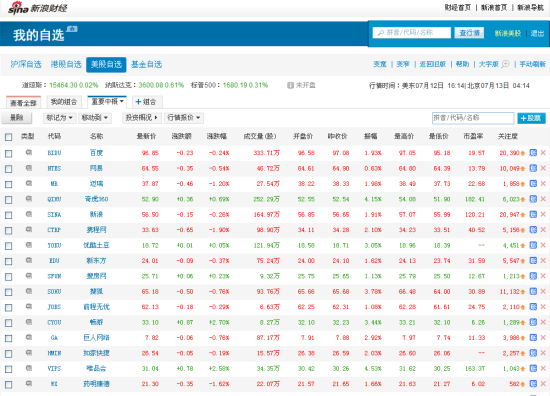
Task: Click the type icon in the JOBS row
Action: tap(29, 307)
